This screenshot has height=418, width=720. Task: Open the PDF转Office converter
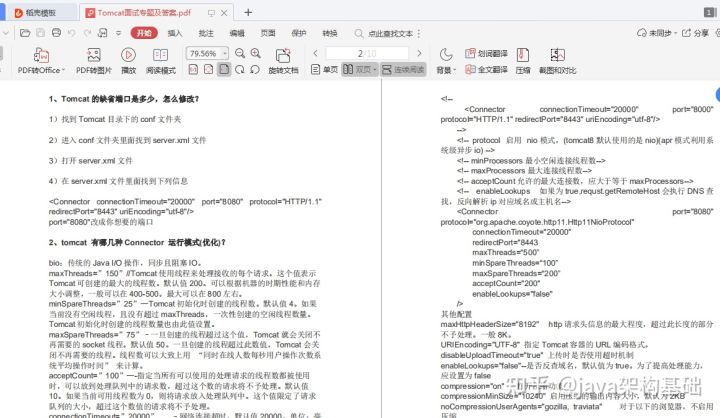[41, 61]
